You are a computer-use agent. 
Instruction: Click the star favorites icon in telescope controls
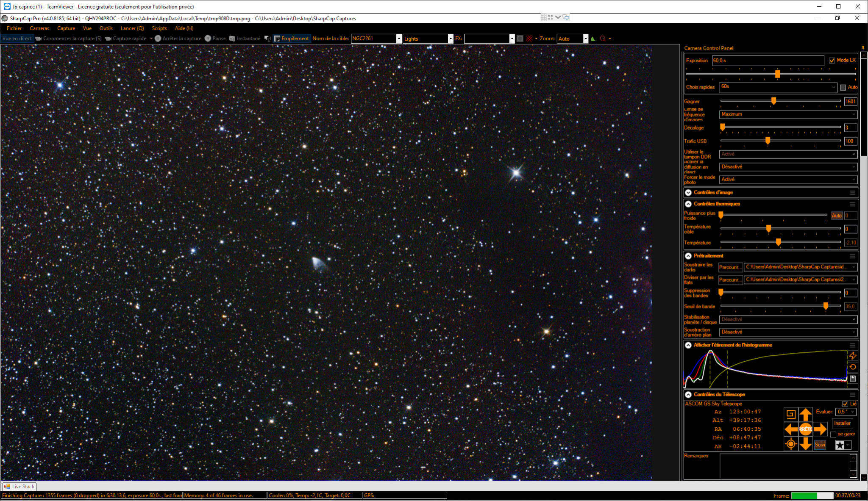pos(840,445)
